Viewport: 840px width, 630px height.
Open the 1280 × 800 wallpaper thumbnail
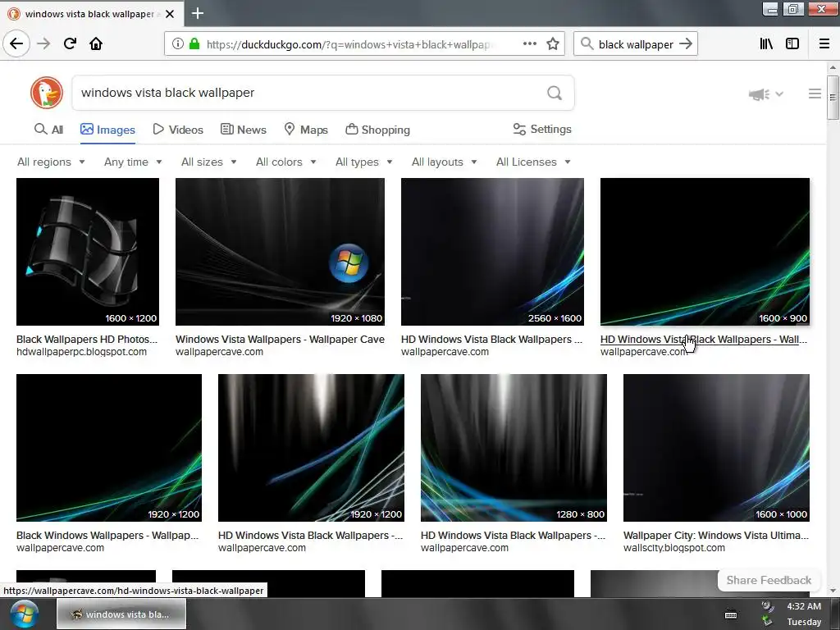coord(514,448)
